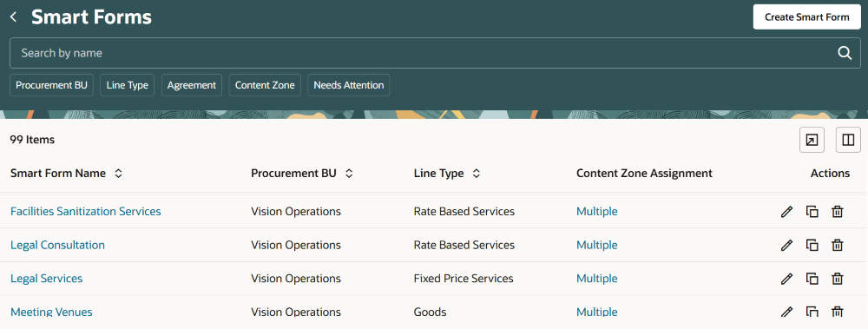This screenshot has width=868, height=329.
Task: Click Vision Operations in Facilities Sanitization row
Action: pyautogui.click(x=296, y=212)
